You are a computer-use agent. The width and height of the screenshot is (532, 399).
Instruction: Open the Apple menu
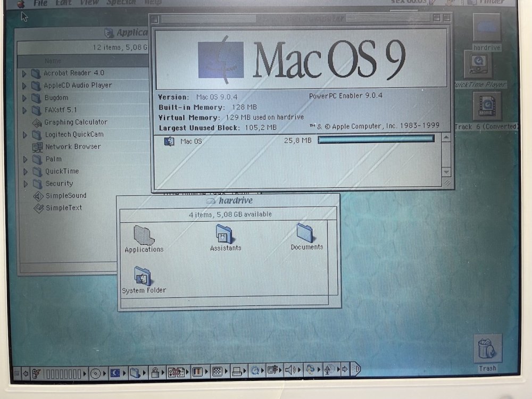(21, 4)
